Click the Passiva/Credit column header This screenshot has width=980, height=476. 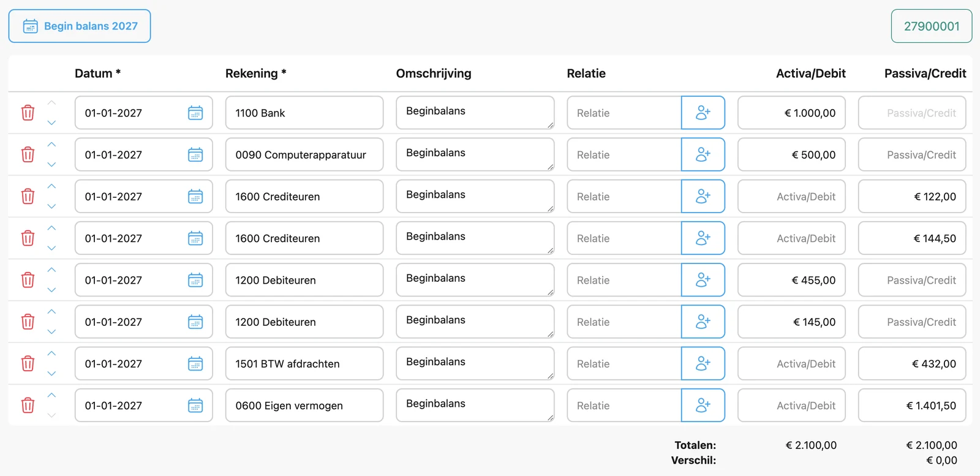(925, 74)
